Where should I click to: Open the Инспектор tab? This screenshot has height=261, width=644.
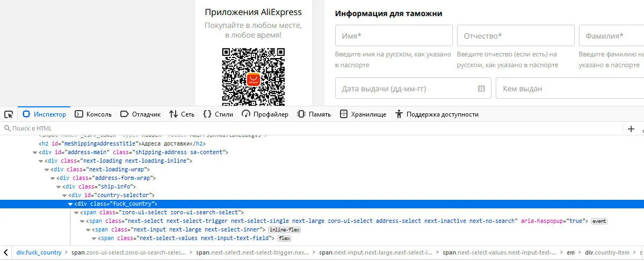click(x=45, y=114)
